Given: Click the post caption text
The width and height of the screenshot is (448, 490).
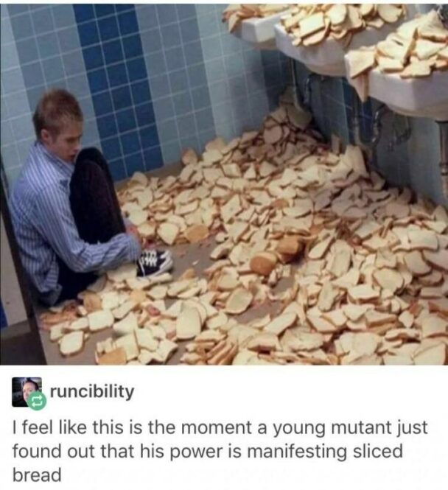Looking at the screenshot, I should click(x=220, y=451).
